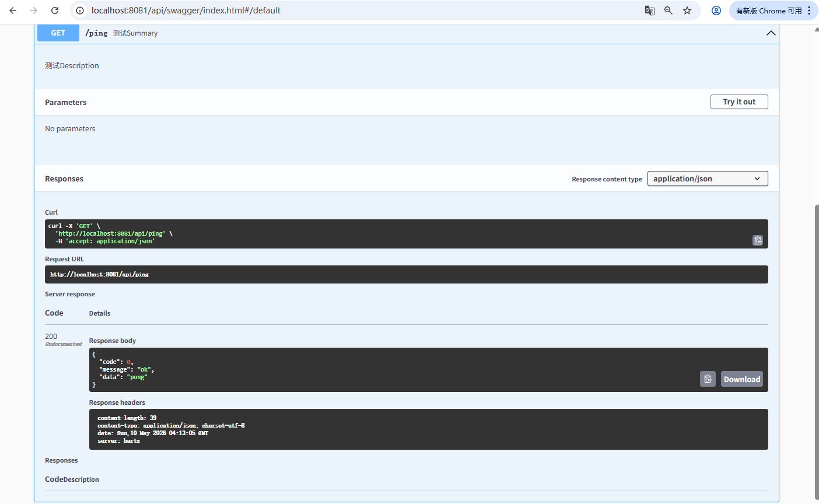Click the 测试Description text
This screenshot has height=504, width=819.
click(72, 65)
